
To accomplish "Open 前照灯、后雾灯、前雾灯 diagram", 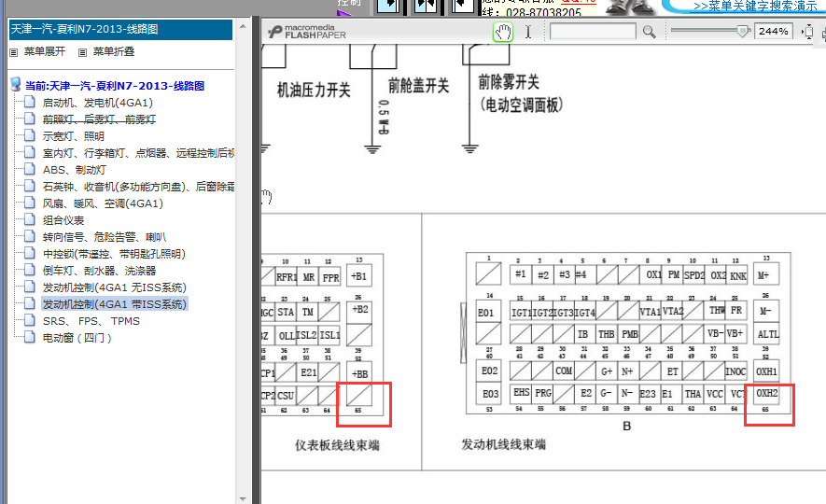I will pyautogui.click(x=99, y=119).
